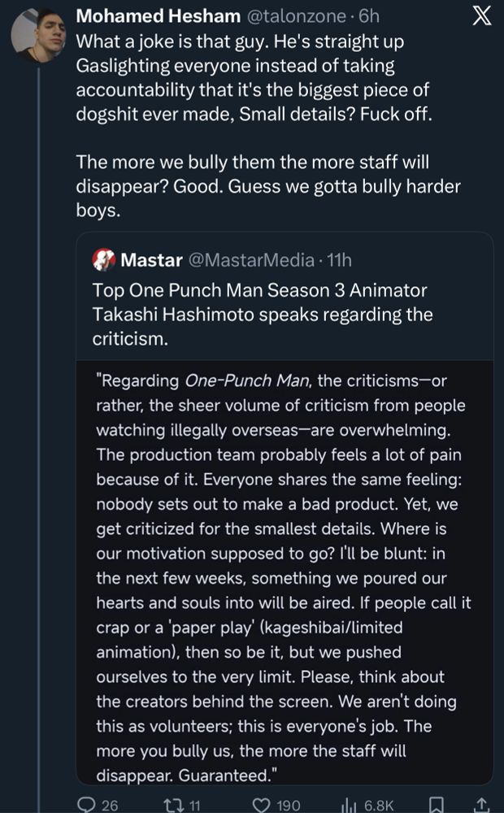Click the 190 likes count
The height and width of the screenshot is (813, 504).
coord(288,804)
